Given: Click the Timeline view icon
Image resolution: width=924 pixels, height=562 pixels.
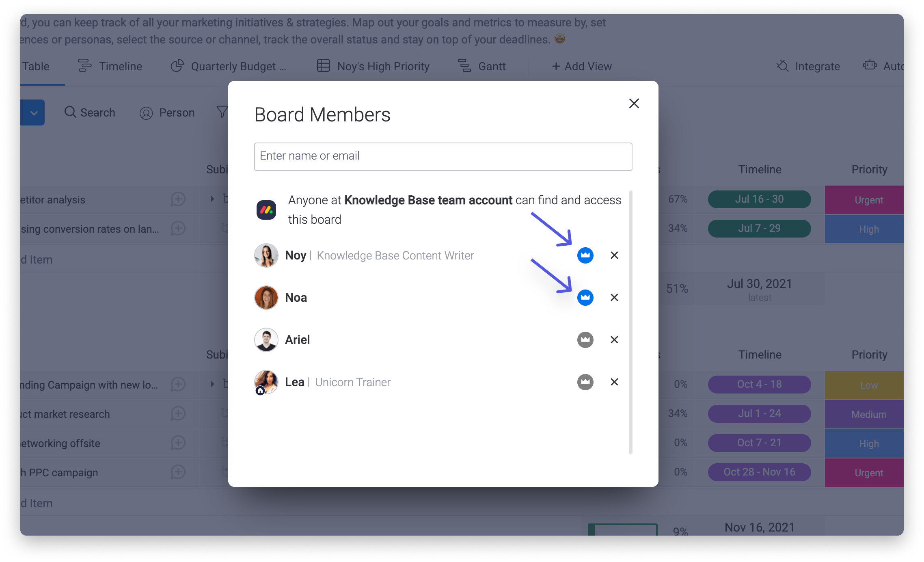Looking at the screenshot, I should (x=84, y=66).
